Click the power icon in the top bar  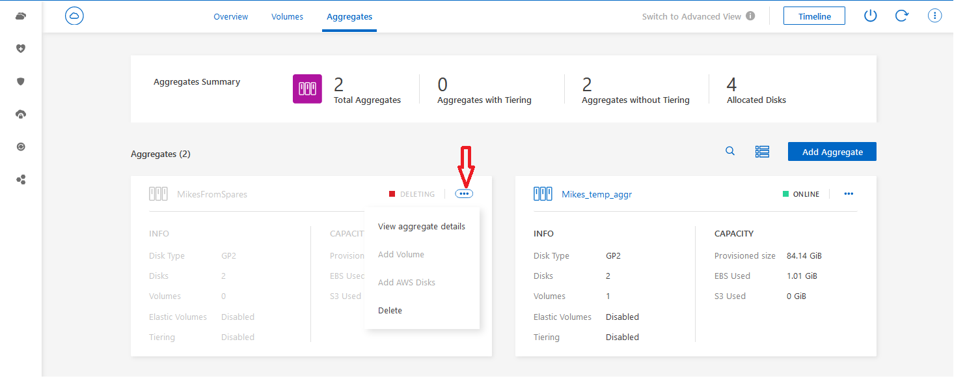coord(870,15)
